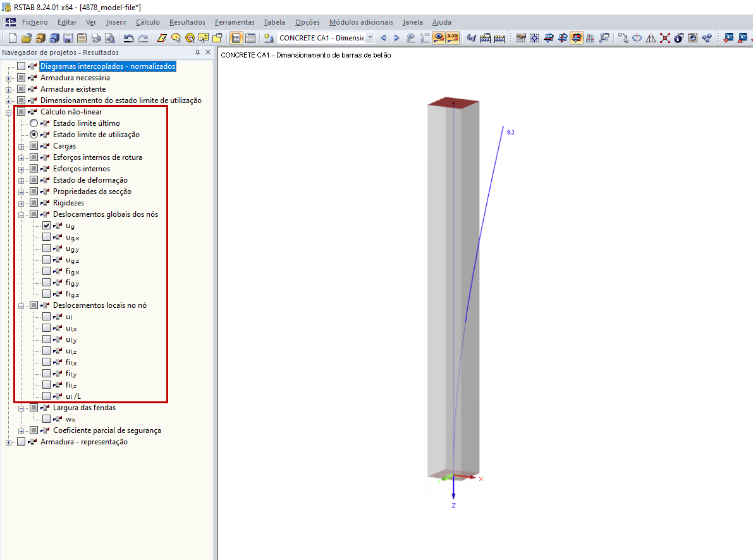Click the rotate tool icon

[x=637, y=38]
